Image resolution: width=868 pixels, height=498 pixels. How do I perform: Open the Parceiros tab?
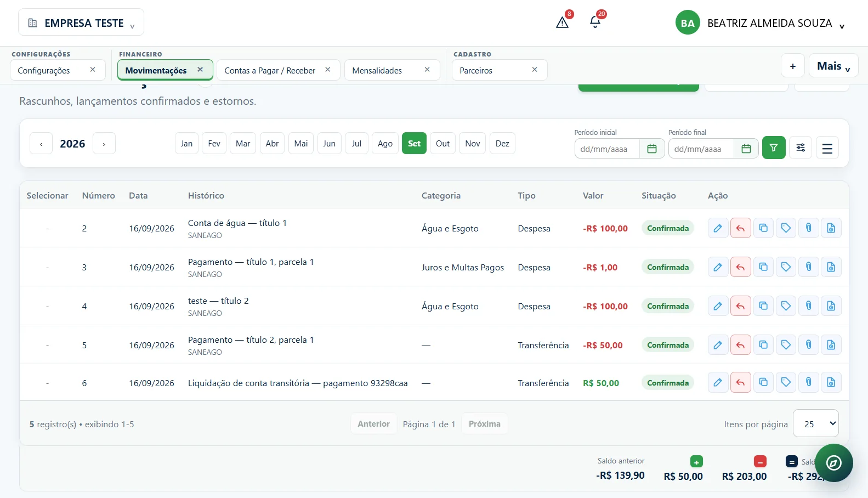tap(476, 71)
